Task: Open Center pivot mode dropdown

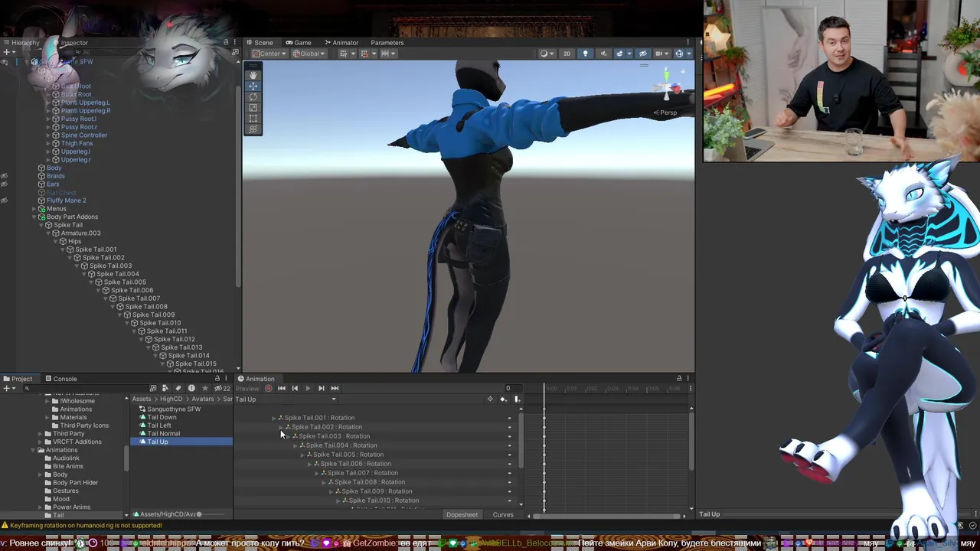Action: tap(269, 54)
